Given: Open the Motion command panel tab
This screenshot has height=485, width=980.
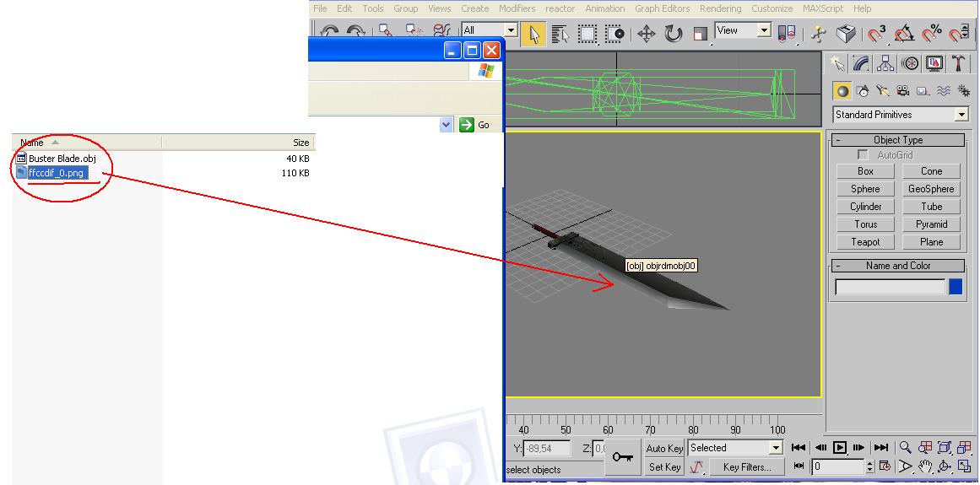Looking at the screenshot, I should pyautogui.click(x=910, y=63).
